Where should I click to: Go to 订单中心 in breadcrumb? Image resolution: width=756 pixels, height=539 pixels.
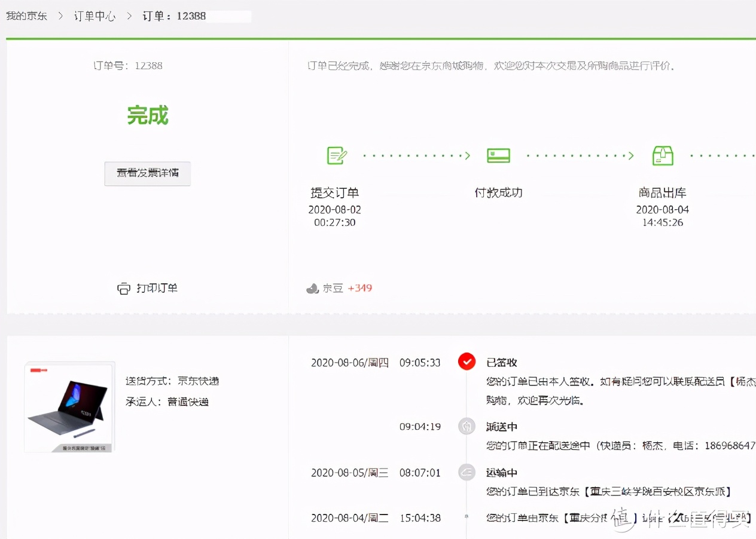tap(94, 16)
